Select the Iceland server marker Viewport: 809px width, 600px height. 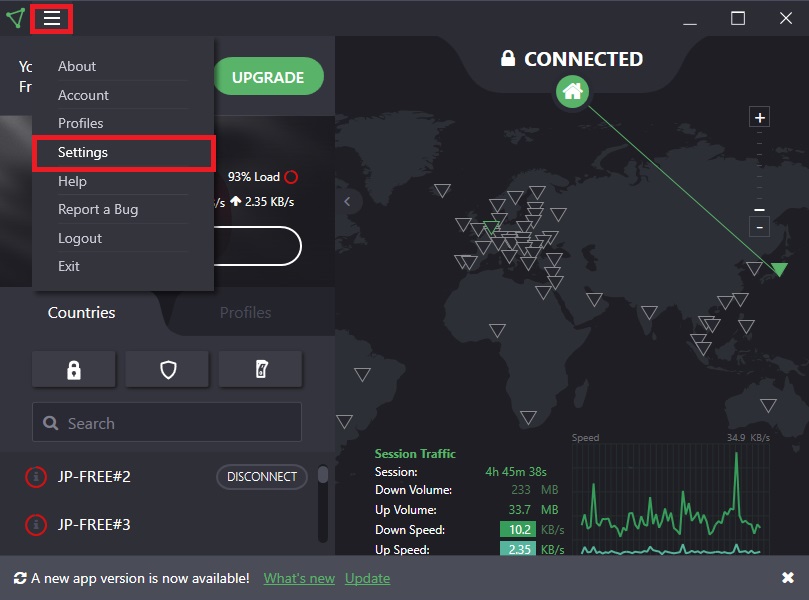click(x=442, y=190)
